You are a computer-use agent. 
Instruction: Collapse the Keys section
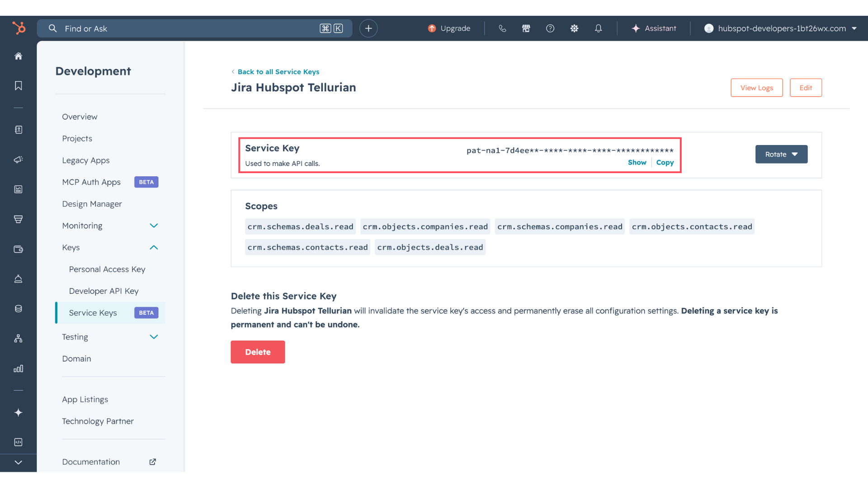110,248
